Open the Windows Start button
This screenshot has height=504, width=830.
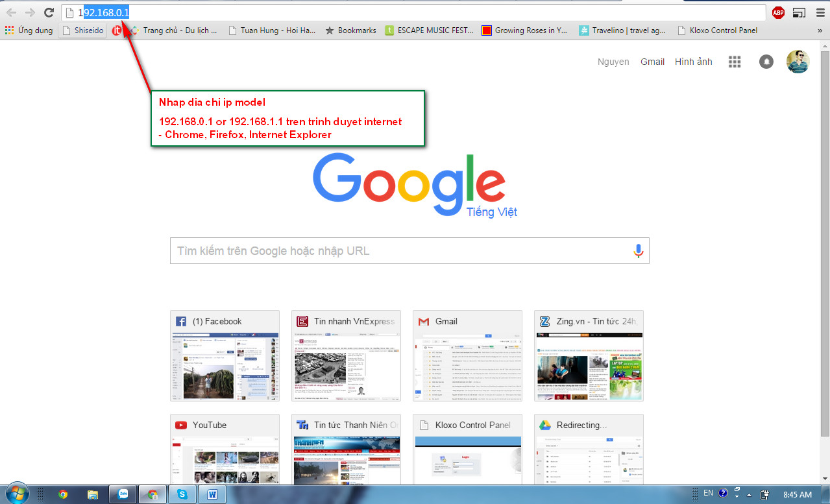tap(16, 494)
